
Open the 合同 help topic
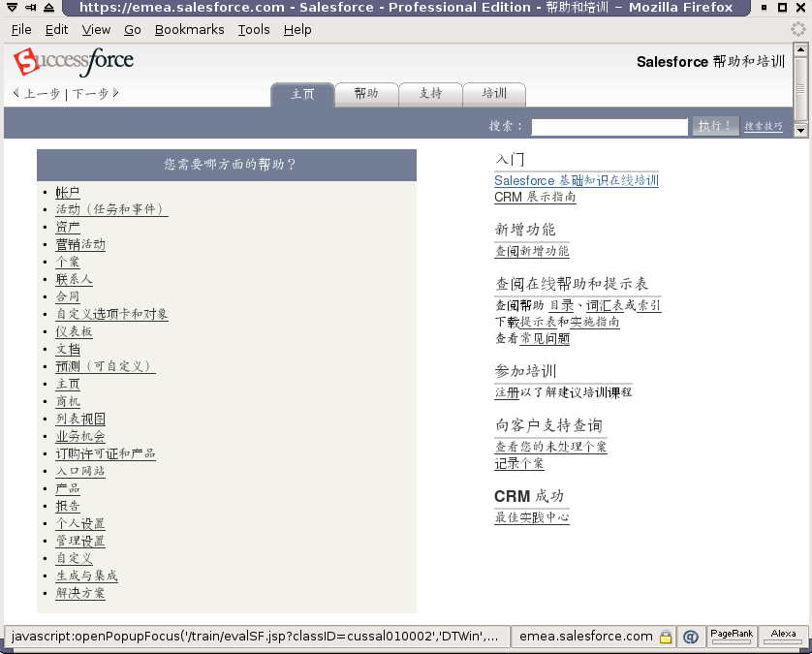(x=68, y=296)
